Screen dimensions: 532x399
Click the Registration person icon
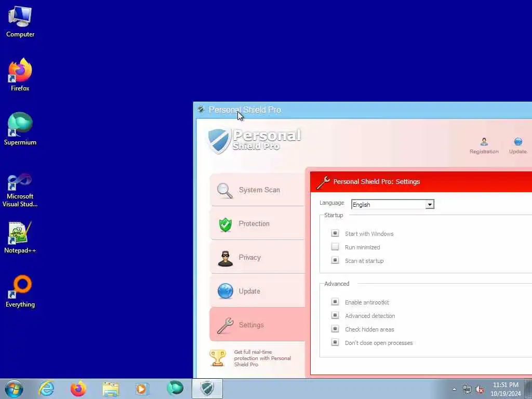point(484,141)
